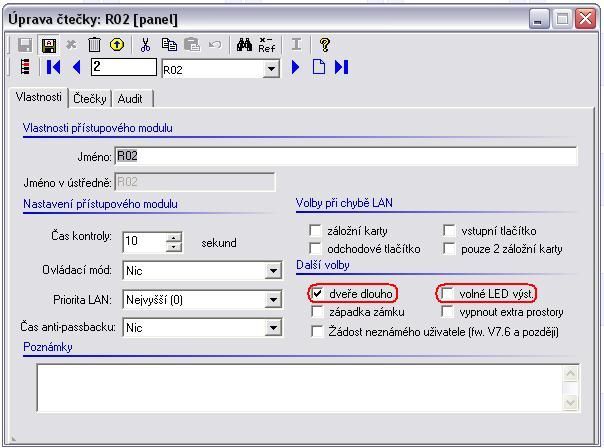The height and width of the screenshot is (448, 604).
Task: Open help with the question mark icon
Action: (x=325, y=45)
